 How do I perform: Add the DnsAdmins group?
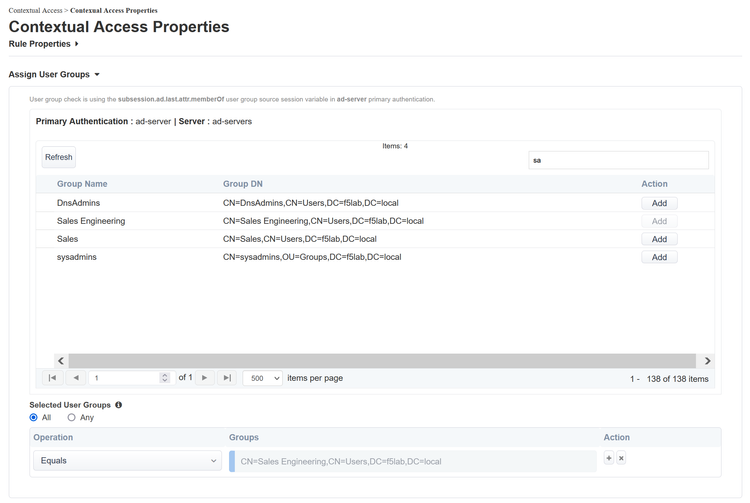pos(659,203)
